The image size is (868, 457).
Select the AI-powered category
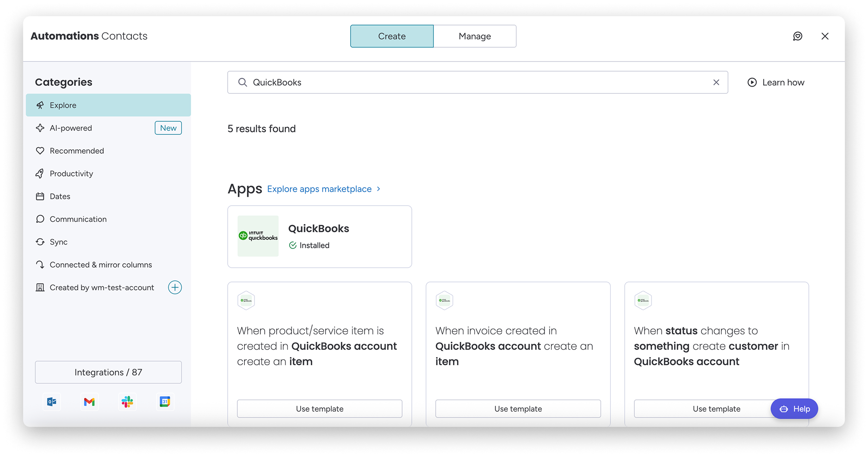(x=108, y=128)
